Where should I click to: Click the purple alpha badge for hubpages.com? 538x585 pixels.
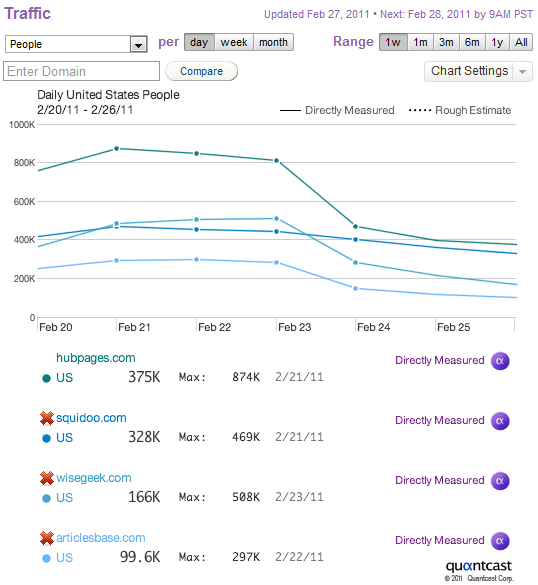coord(500,361)
